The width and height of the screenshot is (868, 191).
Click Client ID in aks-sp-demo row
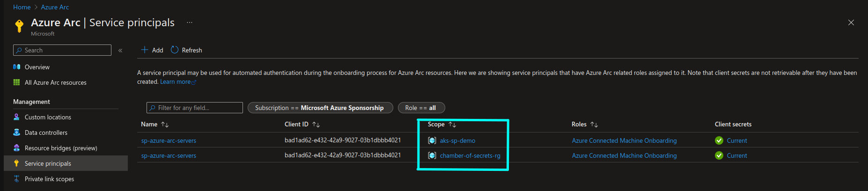tap(343, 140)
